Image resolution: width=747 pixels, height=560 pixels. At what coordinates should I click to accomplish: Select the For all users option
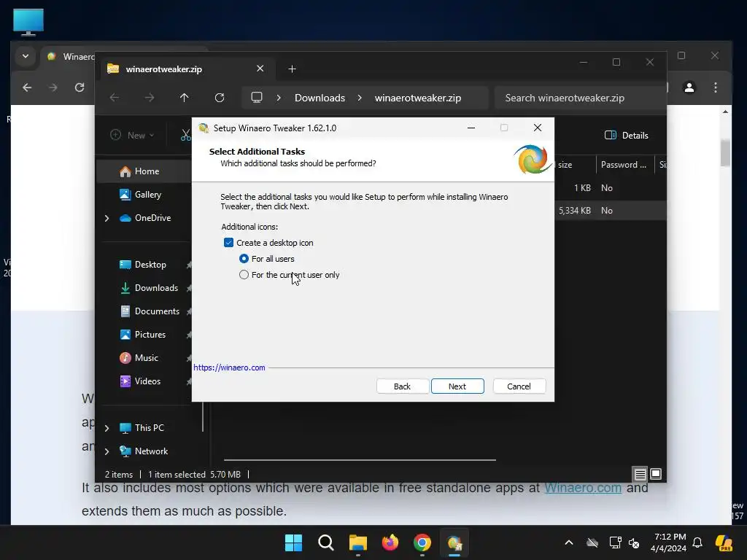tap(244, 259)
